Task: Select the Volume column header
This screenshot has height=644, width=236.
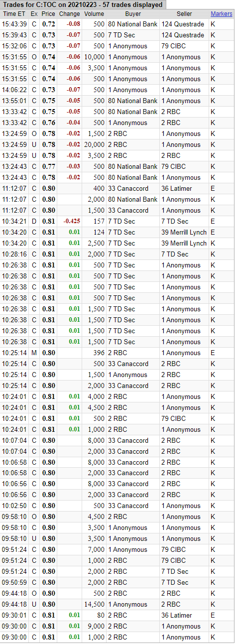Action: click(x=94, y=14)
